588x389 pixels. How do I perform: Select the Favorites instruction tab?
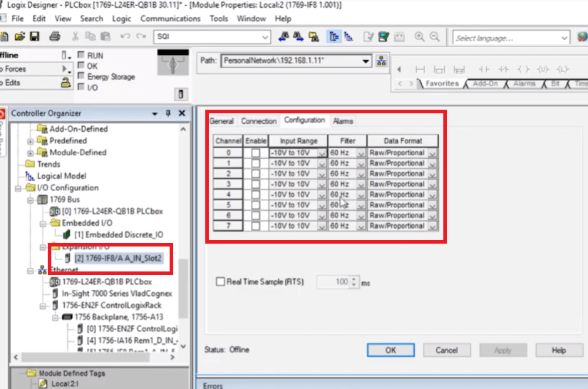442,83
